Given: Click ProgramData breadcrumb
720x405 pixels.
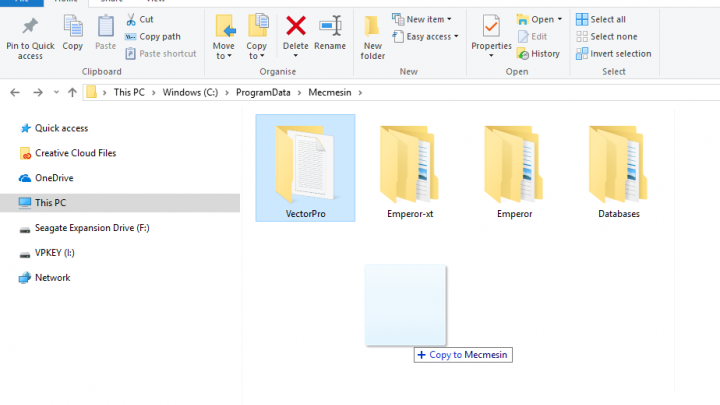Looking at the screenshot, I should (263, 92).
